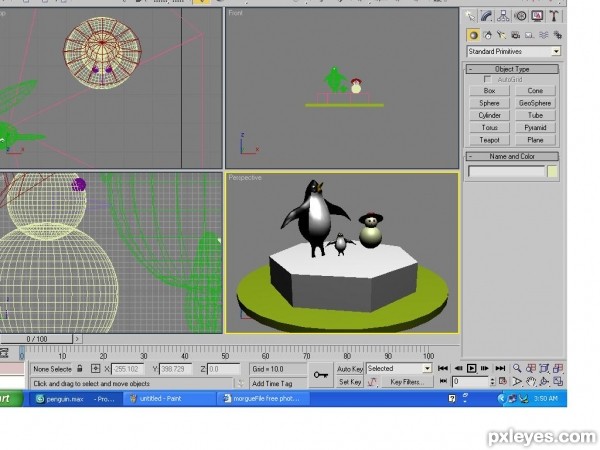Toggle the AutoGrid checkbox
Viewport: 600px width, 450px height.
click(487, 79)
